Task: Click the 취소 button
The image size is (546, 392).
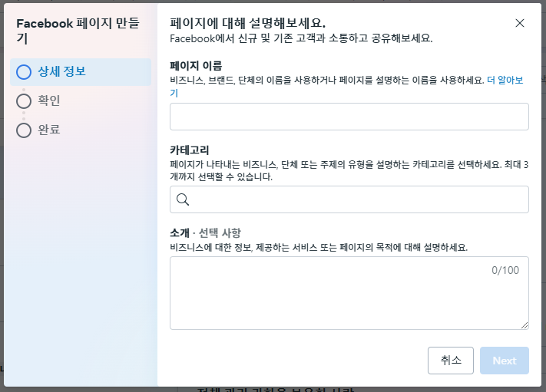Action: click(451, 361)
